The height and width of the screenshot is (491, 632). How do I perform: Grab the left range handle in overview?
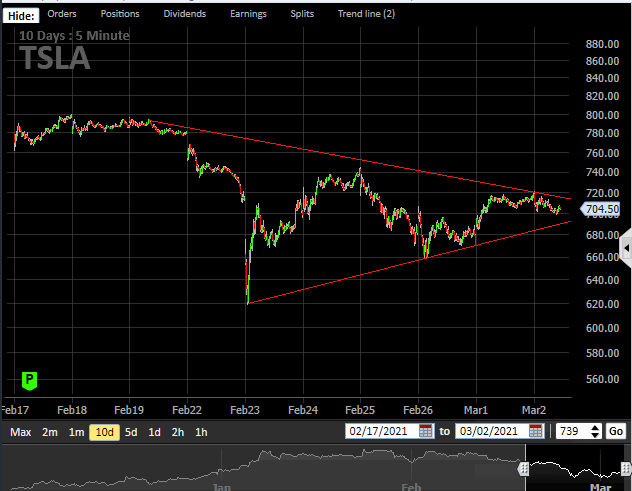[524, 468]
